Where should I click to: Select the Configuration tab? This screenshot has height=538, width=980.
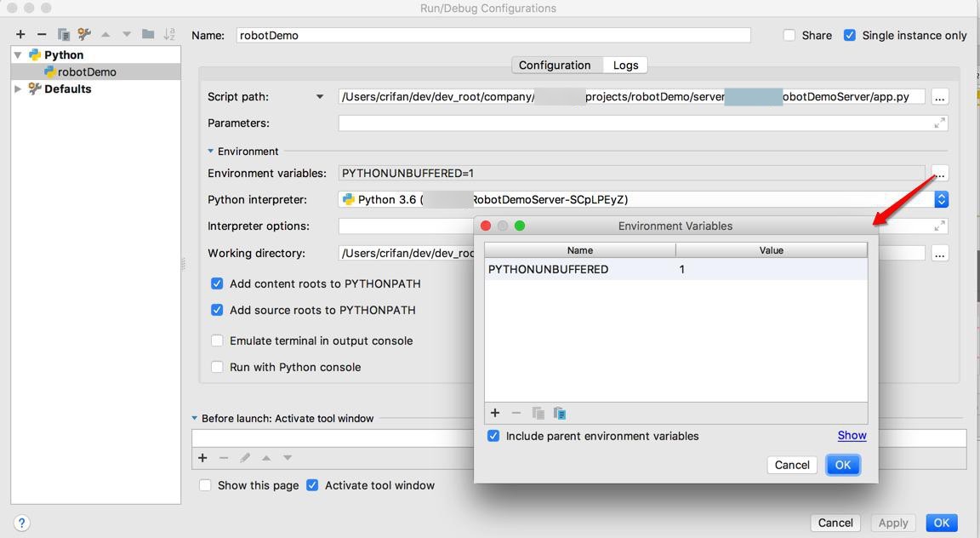click(555, 65)
